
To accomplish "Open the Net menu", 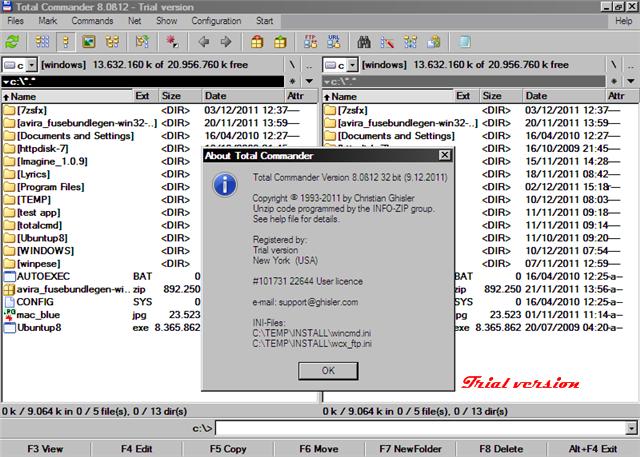I will (x=135, y=21).
